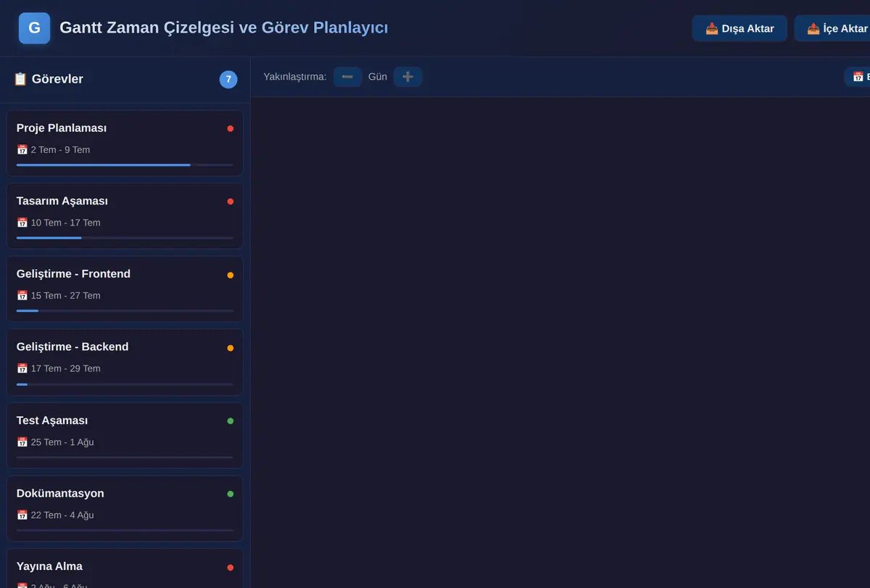Open the Test Aşaması task

point(125,435)
